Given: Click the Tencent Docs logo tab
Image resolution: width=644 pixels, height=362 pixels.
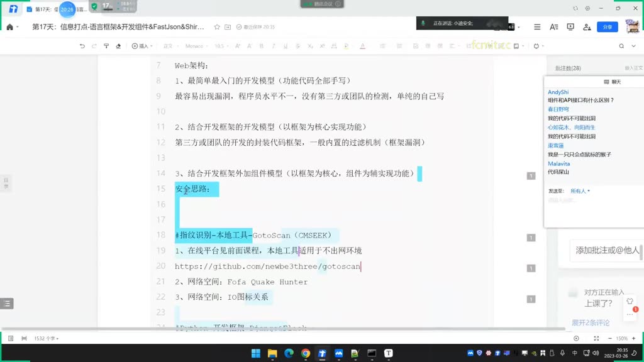Looking at the screenshot, I should pos(13,9).
